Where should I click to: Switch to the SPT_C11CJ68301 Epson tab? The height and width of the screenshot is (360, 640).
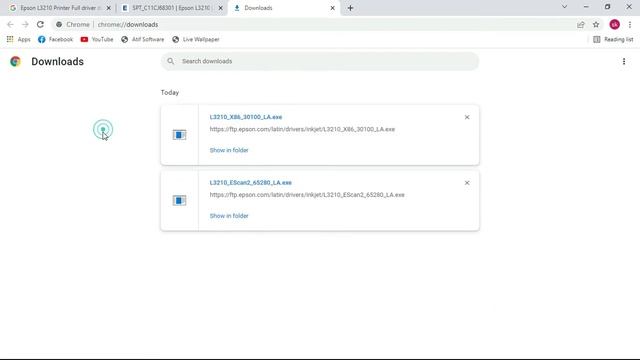coord(171,8)
